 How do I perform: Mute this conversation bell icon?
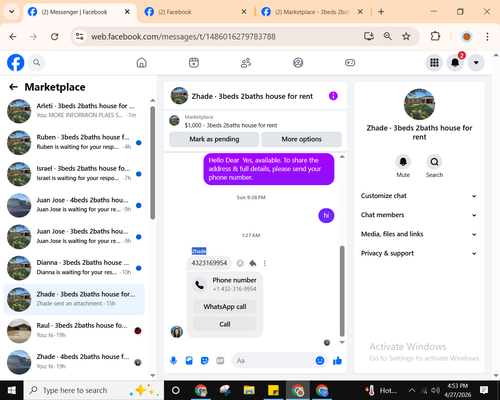point(403,162)
